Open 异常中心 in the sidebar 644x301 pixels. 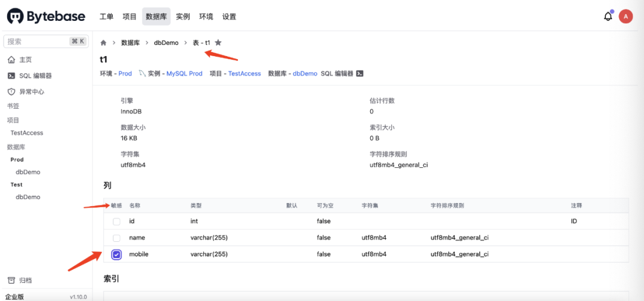pos(32,91)
